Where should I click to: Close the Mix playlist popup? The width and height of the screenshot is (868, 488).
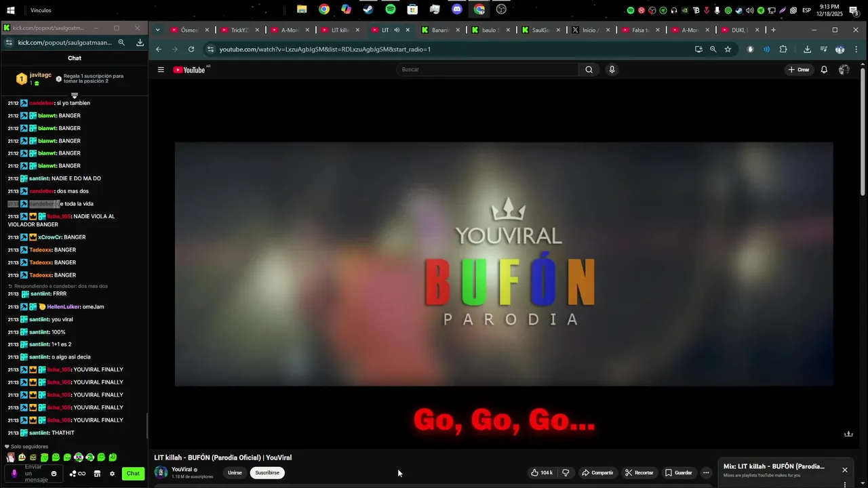point(845,470)
